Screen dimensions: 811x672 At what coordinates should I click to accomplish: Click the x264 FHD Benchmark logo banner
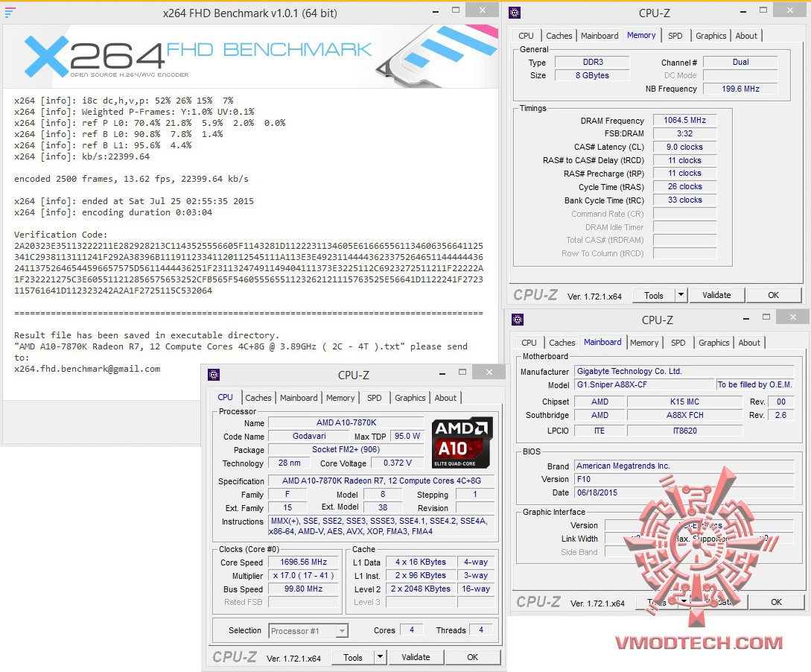[x=250, y=56]
